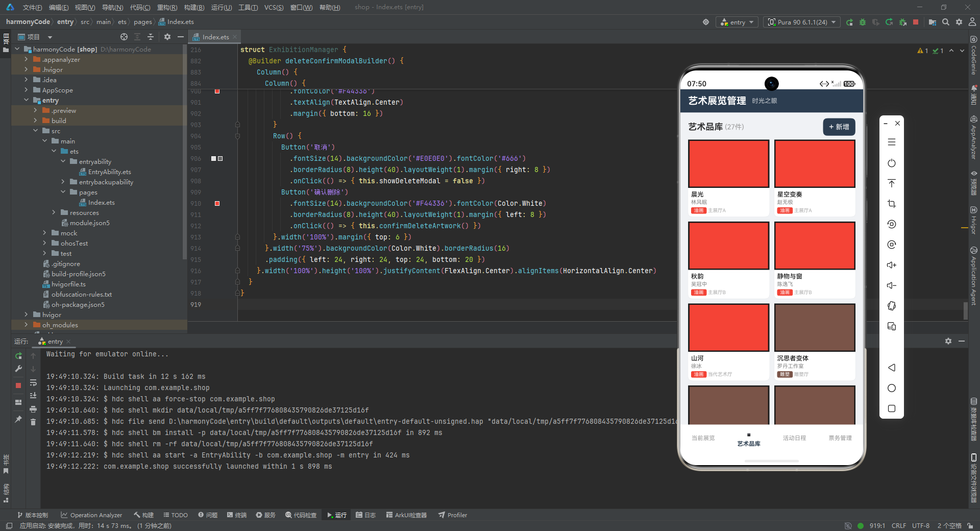Open the user account profile icon
The height and width of the screenshot is (531, 980).
(972, 22)
